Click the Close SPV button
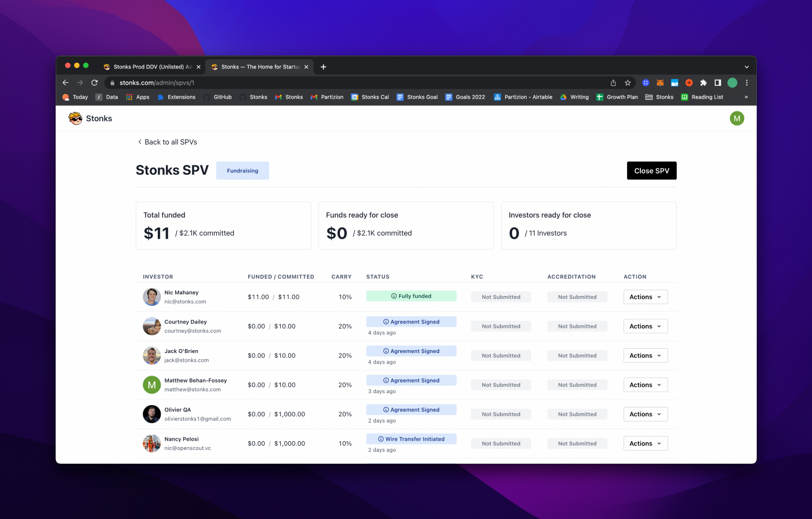 tap(651, 171)
